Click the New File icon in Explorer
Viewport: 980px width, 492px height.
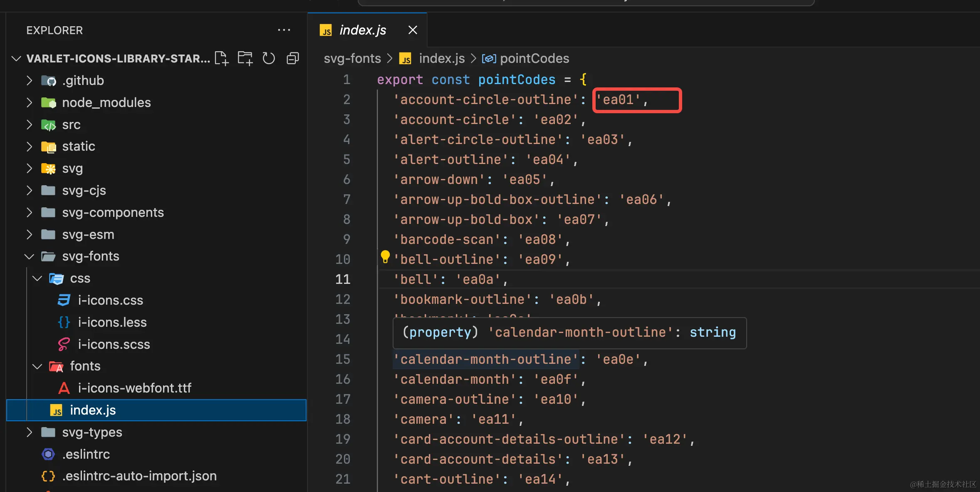coord(221,58)
